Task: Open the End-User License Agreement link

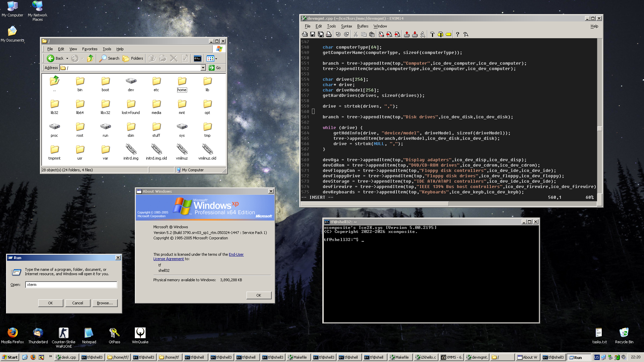Action: [x=236, y=254]
